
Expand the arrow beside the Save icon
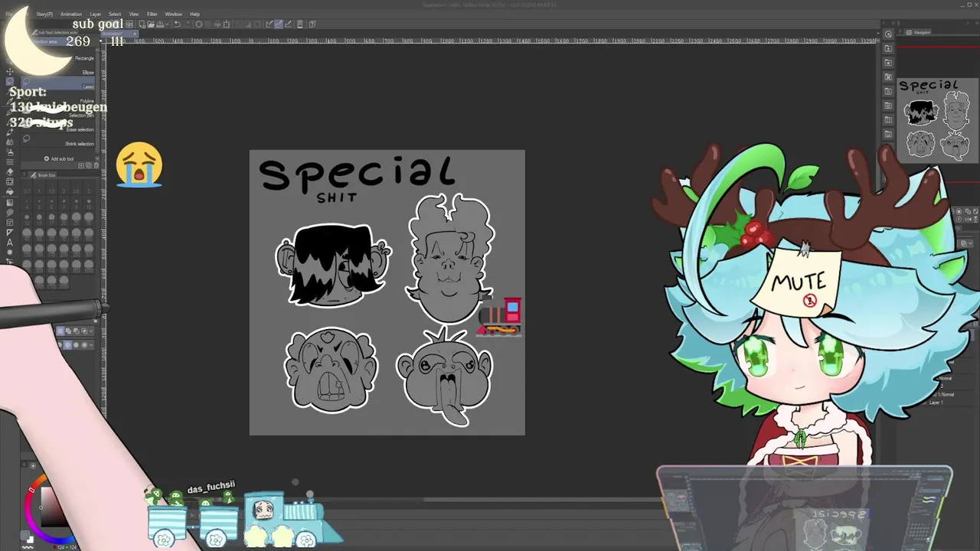coord(167,24)
